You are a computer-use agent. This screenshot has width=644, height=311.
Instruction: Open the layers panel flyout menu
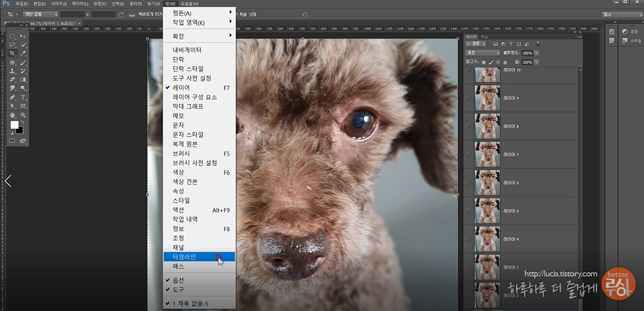tap(580, 37)
